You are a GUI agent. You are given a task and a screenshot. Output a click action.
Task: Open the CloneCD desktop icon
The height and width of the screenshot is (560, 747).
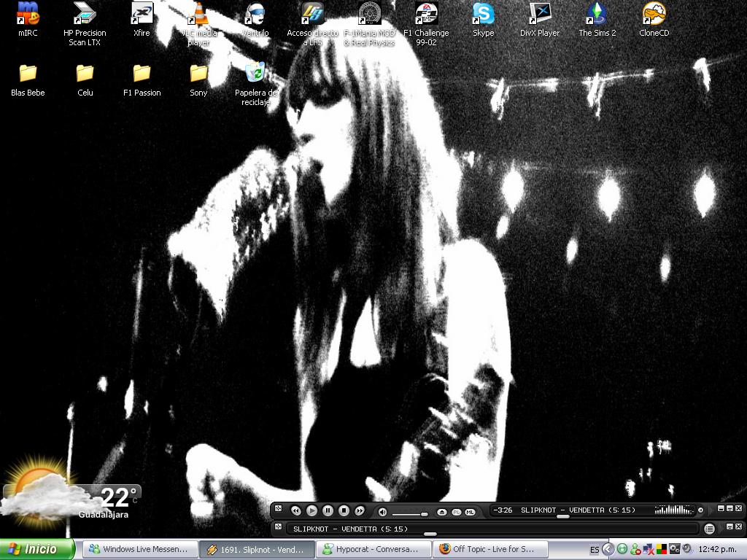click(654, 19)
